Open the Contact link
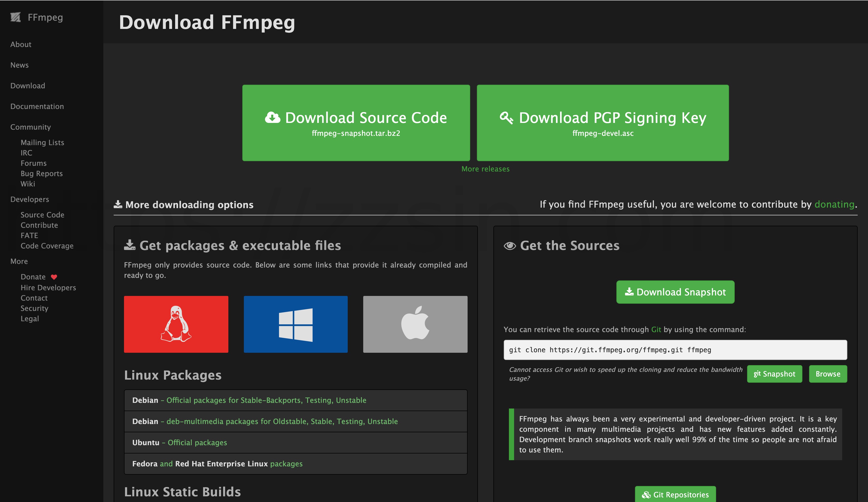Viewport: 868px width, 502px height. 34,298
